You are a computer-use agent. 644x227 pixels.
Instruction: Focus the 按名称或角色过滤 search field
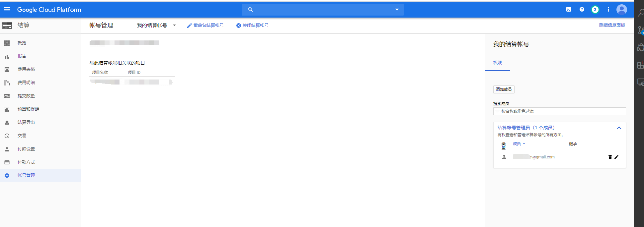(x=561, y=111)
